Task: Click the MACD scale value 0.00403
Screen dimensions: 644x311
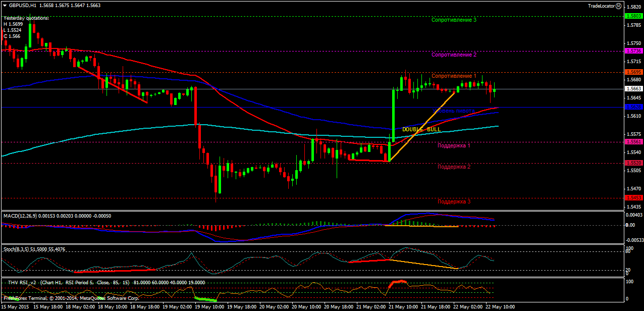Action: click(634, 215)
